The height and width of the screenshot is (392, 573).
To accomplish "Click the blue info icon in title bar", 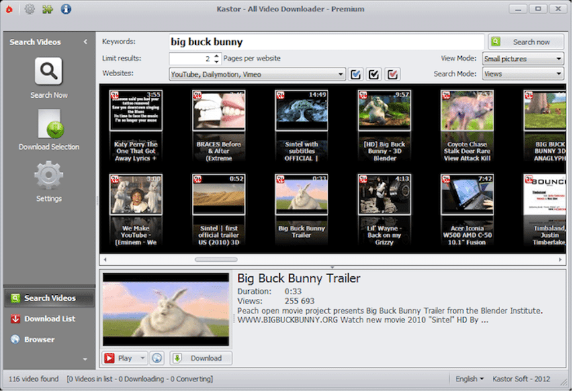I will pos(66,9).
